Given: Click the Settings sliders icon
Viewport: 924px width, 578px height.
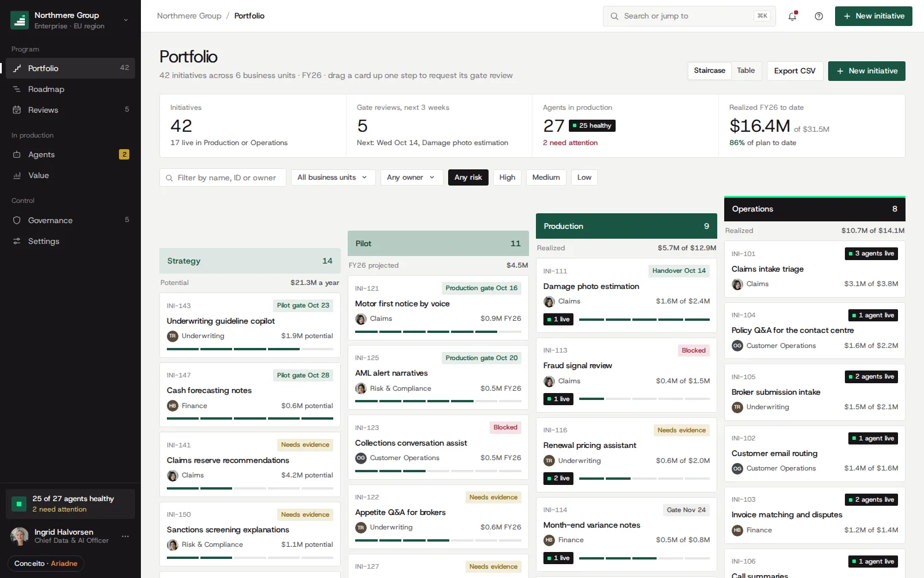Looking at the screenshot, I should pyautogui.click(x=17, y=241).
